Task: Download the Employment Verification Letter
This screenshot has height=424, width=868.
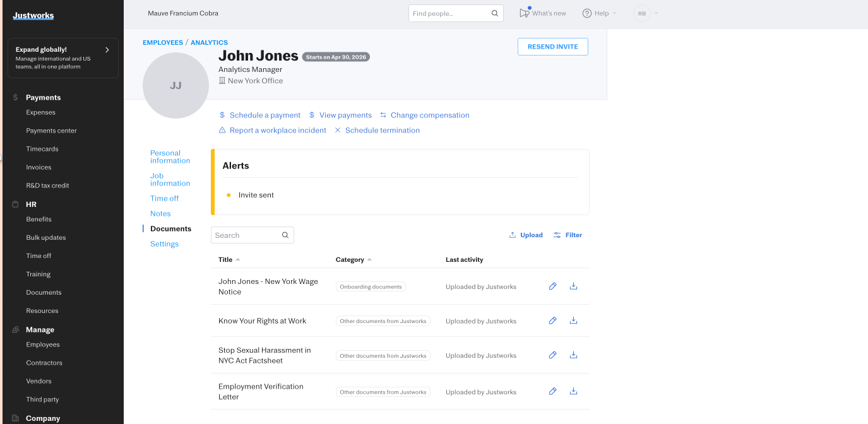Action: (573, 391)
